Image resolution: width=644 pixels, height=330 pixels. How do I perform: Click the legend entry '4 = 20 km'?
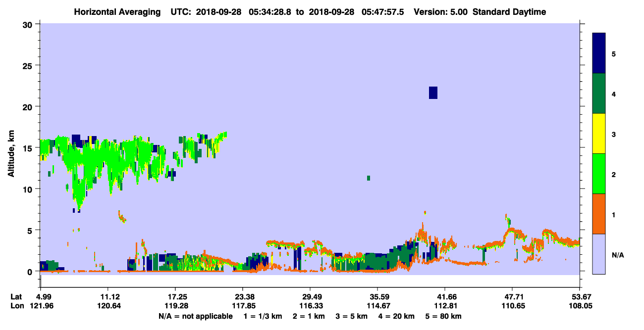tap(396, 316)
